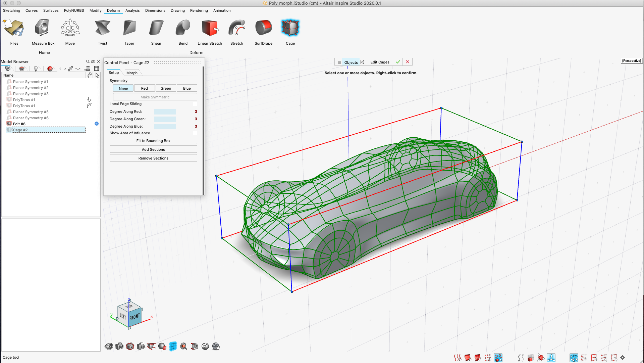Click the forward arrow in Model Browser
This screenshot has width=644, height=363.
coord(65,69)
